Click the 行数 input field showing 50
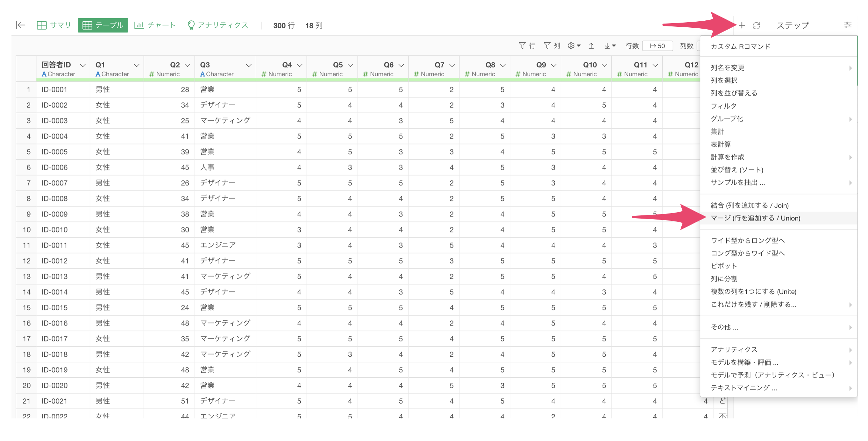Viewport: 868px width, 441px height. tap(658, 46)
